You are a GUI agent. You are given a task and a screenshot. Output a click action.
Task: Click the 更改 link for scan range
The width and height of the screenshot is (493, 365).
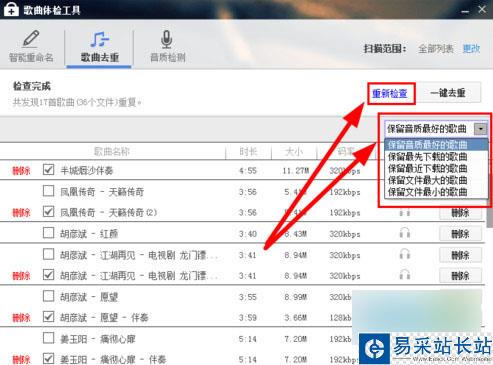click(x=471, y=49)
